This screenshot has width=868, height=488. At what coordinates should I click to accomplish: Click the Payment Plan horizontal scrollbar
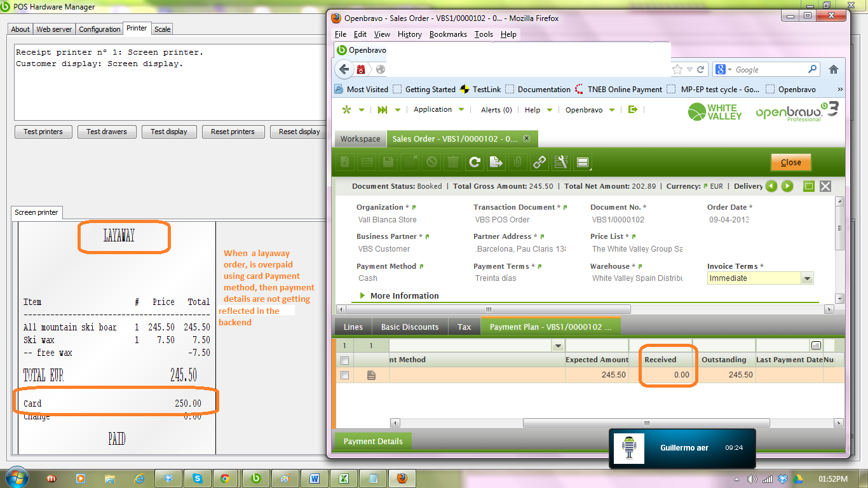(646, 423)
